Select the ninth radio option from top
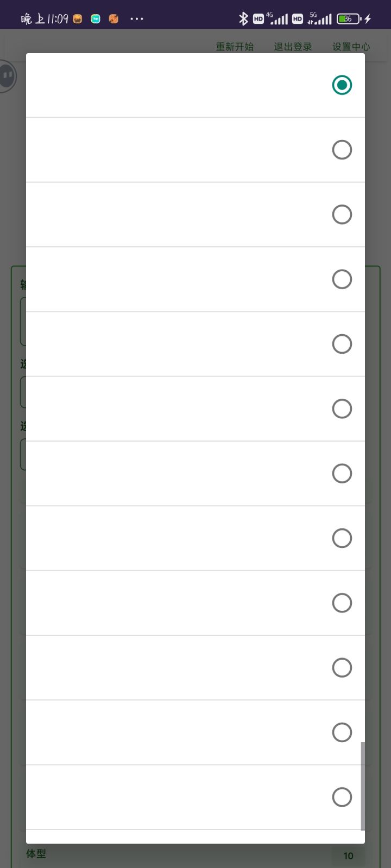The image size is (391, 868). click(x=342, y=603)
